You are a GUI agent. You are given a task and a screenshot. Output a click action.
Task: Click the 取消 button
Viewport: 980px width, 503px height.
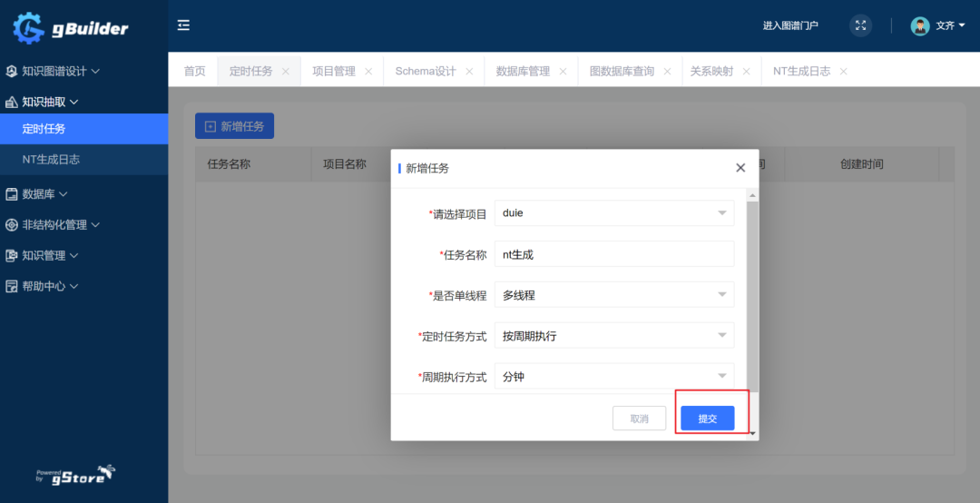640,419
